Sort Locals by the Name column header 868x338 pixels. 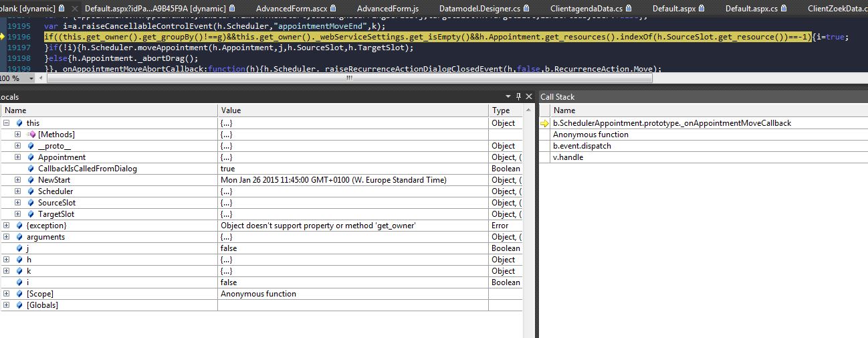point(109,110)
